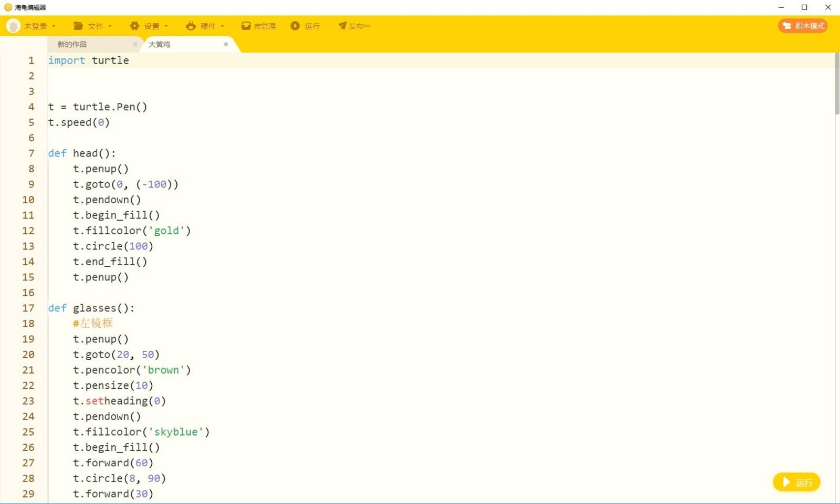This screenshot has width=840, height=504.
Task: Click the 库管理 library icon
Action: click(246, 26)
